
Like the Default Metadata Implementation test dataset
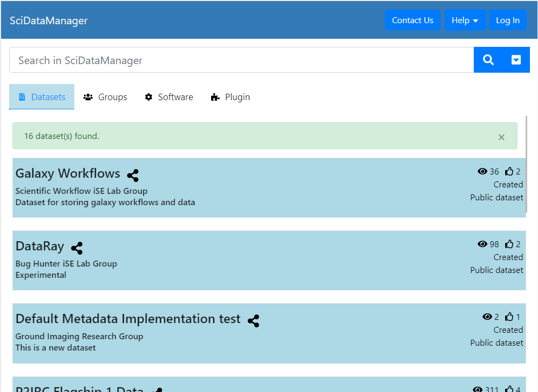coord(509,317)
